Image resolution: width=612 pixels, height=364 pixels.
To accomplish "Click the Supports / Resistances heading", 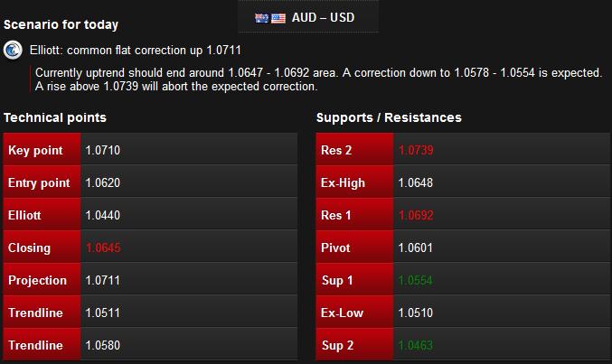I will point(389,117).
